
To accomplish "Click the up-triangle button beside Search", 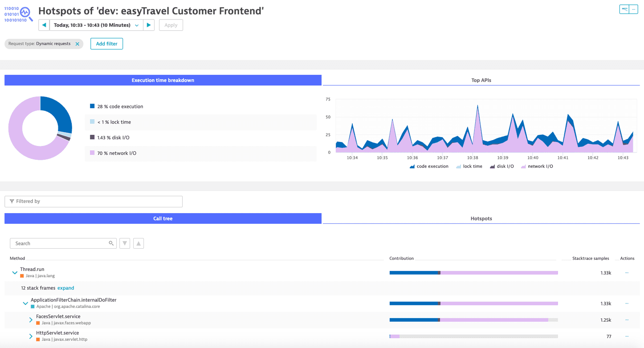I will [x=139, y=243].
